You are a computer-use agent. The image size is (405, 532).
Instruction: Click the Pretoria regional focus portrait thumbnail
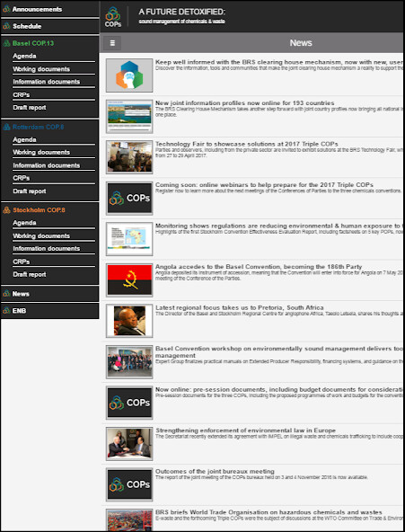click(x=129, y=321)
